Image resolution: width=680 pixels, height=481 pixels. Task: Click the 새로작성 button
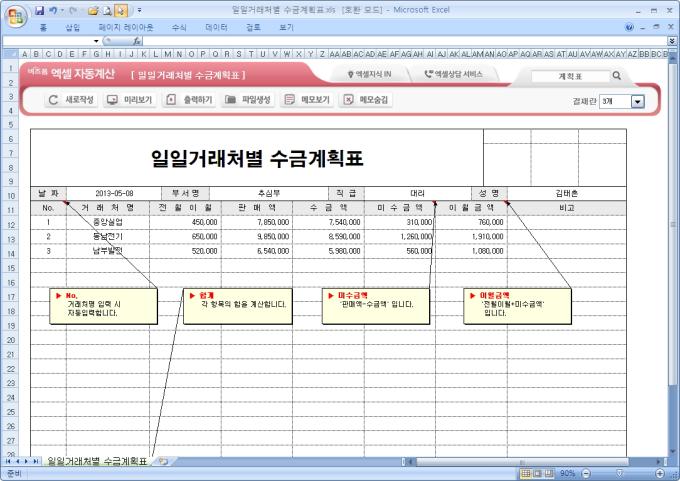click(71, 100)
